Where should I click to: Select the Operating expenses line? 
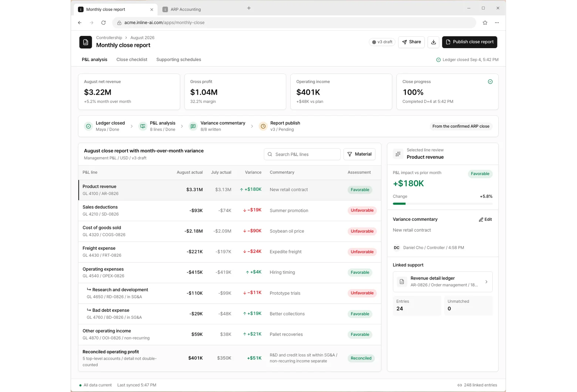tap(230, 273)
